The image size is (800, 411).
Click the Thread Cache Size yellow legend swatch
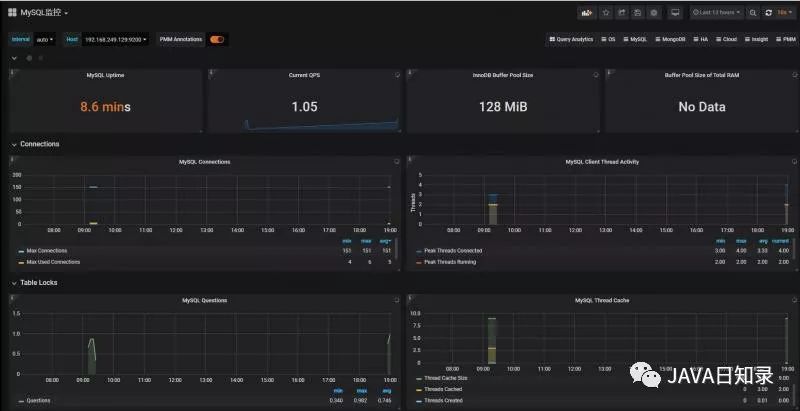[419, 378]
